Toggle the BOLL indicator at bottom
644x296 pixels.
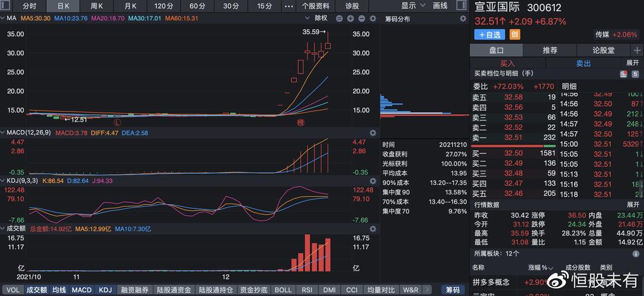283,290
